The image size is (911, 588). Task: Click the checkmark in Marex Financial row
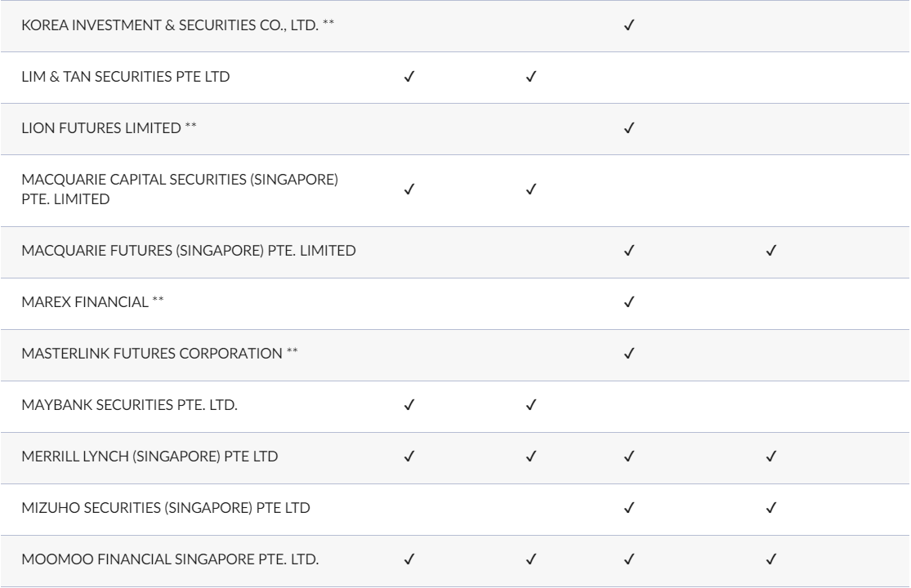629,302
